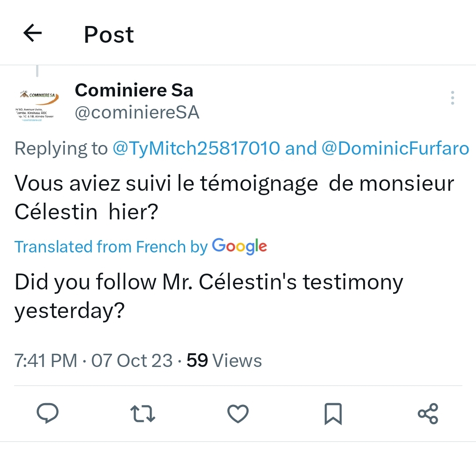
Task: Visit the @TyMitch25817010 mention
Action: pyautogui.click(x=196, y=148)
